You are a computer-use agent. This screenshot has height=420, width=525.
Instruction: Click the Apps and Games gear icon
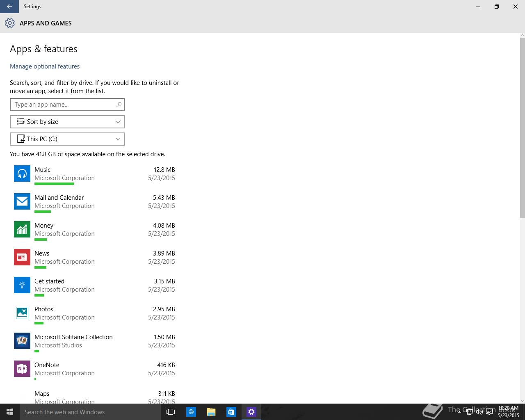click(x=10, y=23)
